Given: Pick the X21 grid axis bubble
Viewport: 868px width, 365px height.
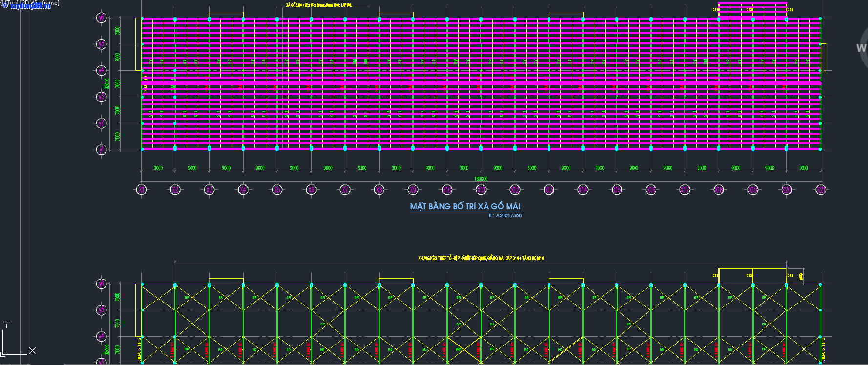Looking at the screenshot, I should click(x=821, y=190).
